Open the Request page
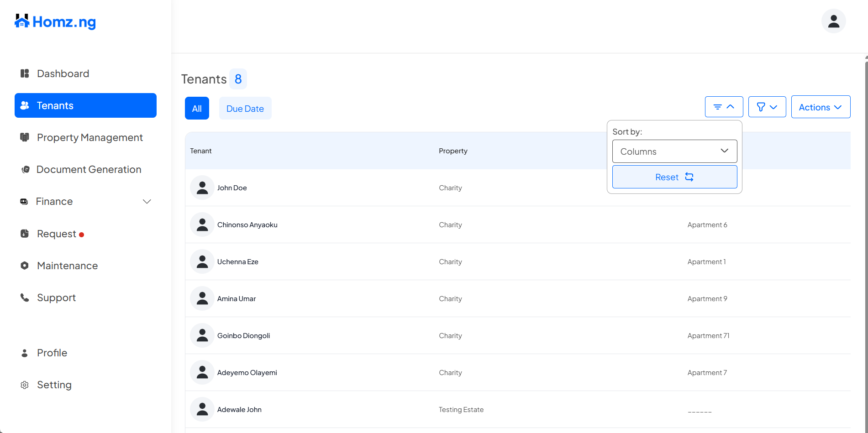Viewport: 868px width, 433px height. tap(85, 234)
